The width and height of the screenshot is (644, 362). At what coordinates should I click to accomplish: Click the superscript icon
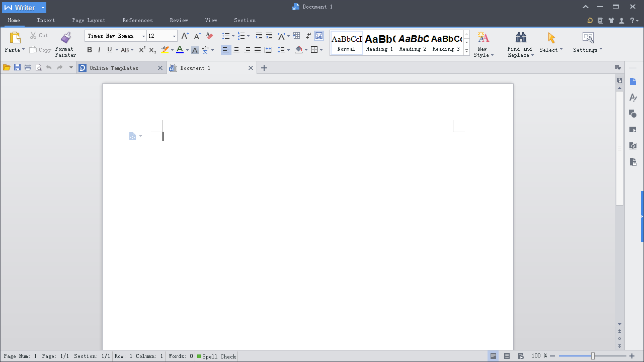(x=142, y=50)
